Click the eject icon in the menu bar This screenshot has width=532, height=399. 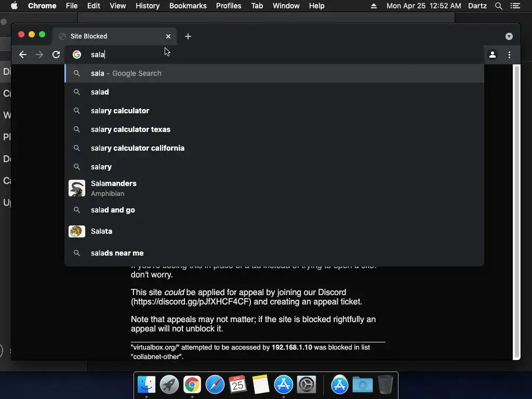tap(374, 6)
